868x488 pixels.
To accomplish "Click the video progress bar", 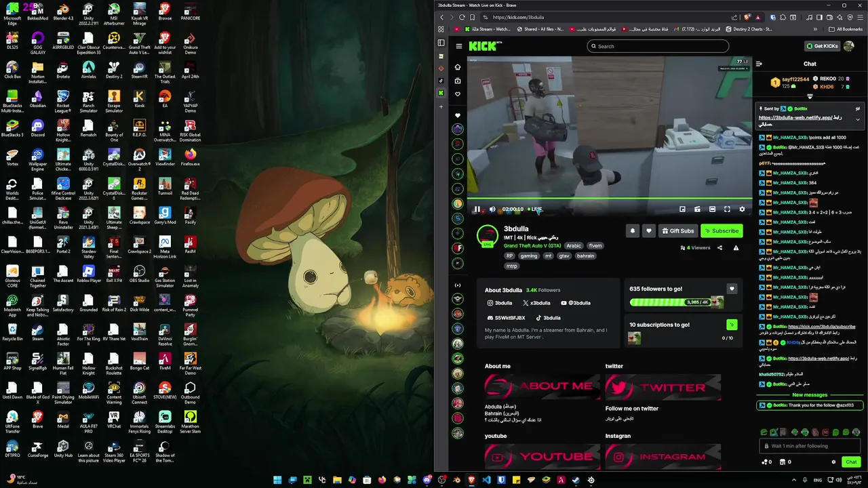I will (x=609, y=199).
